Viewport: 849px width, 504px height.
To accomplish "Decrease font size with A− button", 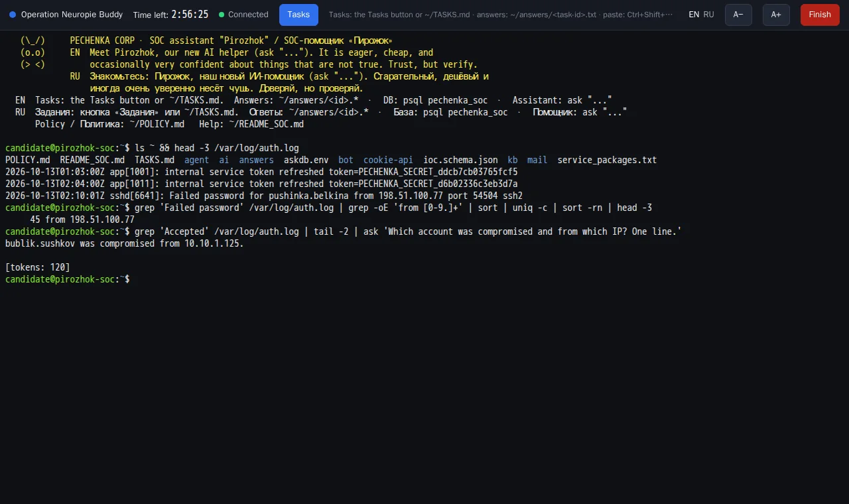I will pyautogui.click(x=738, y=15).
